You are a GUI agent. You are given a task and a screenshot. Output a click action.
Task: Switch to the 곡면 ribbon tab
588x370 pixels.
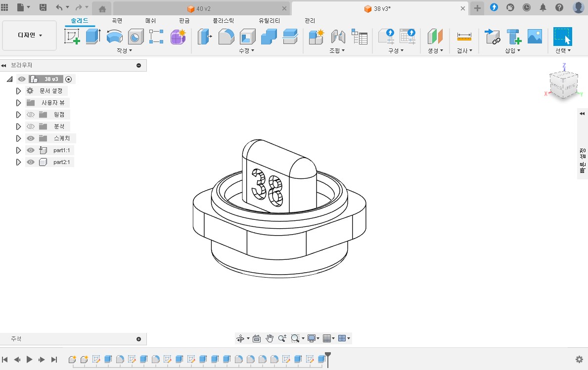click(x=117, y=21)
